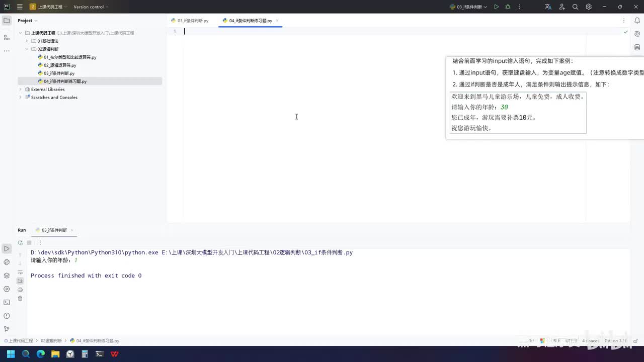This screenshot has width=644, height=362.
Task: Clear all console output trash icon
Action: pos(20,298)
